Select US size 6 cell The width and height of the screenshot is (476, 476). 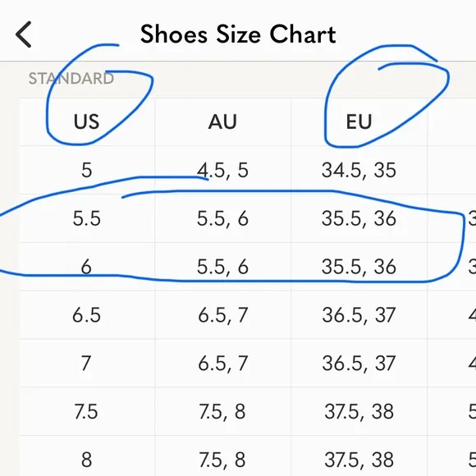[x=86, y=267]
